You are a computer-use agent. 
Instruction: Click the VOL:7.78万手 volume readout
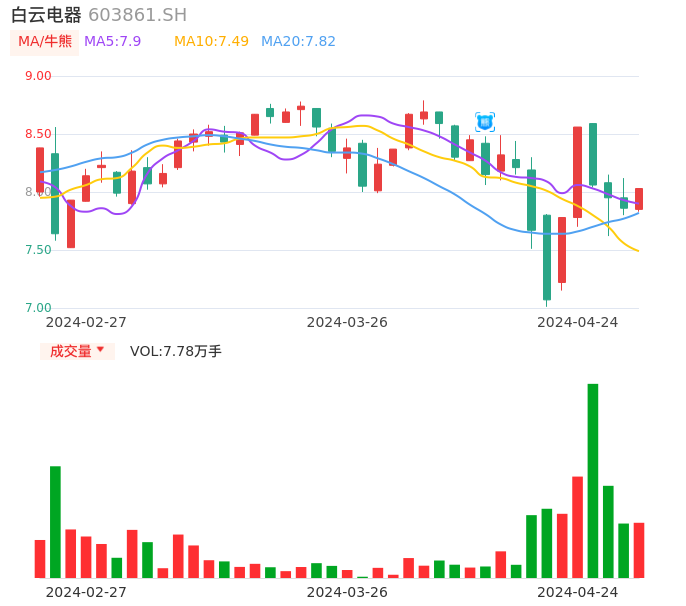tap(175, 351)
